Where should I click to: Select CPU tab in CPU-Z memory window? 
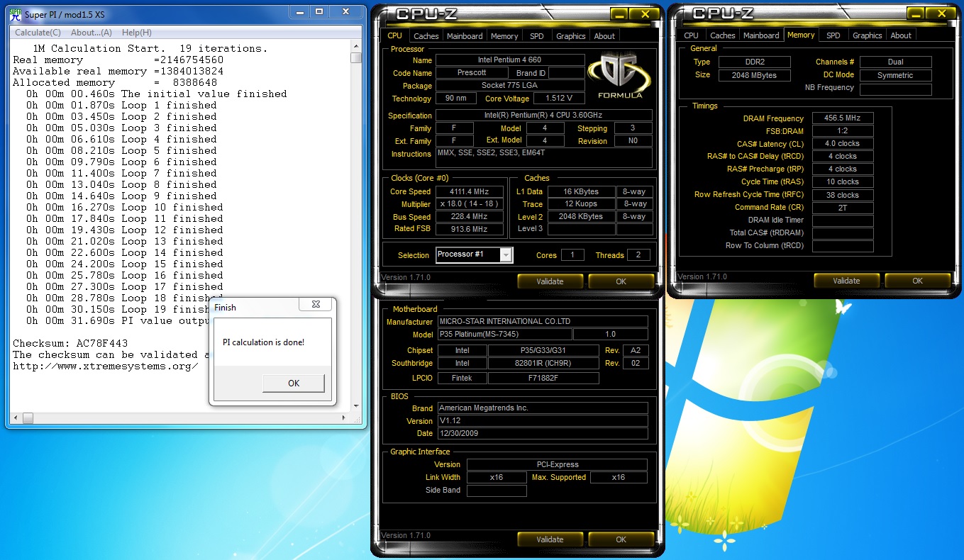(692, 35)
